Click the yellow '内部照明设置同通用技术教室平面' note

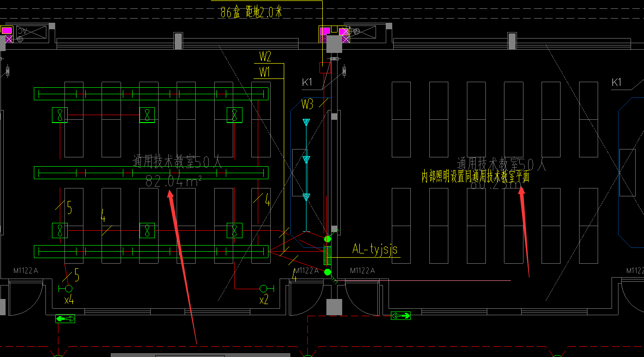(x=475, y=177)
